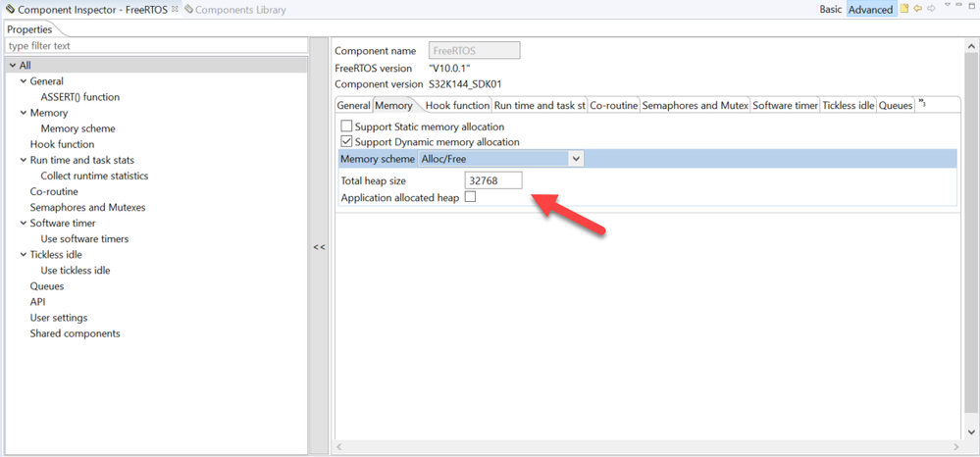Switch to the Software timer tab
The width and height of the screenshot is (980, 457).
pyautogui.click(x=785, y=106)
